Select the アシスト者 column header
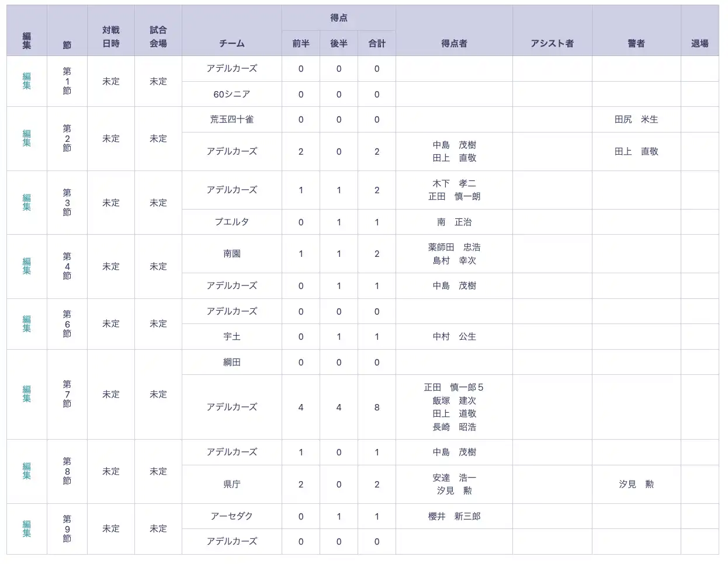Image resolution: width=728 pixels, height=564 pixels. pyautogui.click(x=552, y=43)
